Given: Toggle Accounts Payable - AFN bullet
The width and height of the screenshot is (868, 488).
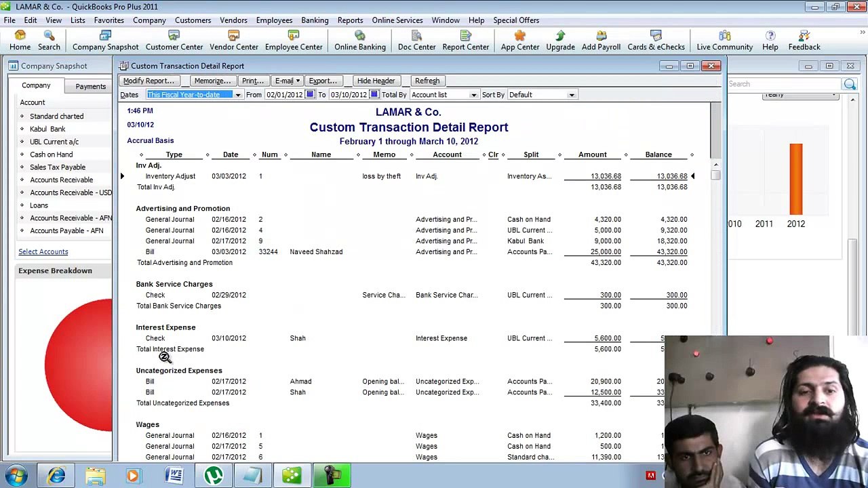Looking at the screenshot, I should pos(22,230).
